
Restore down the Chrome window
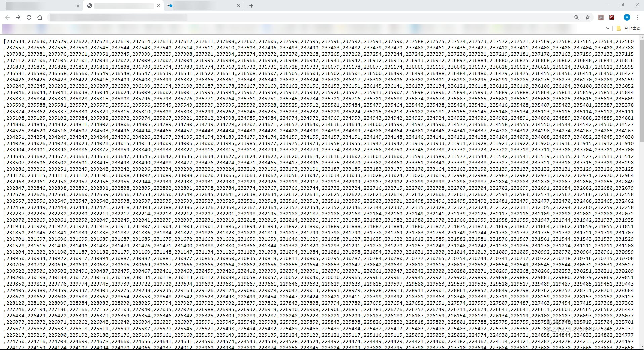coord(622,5)
